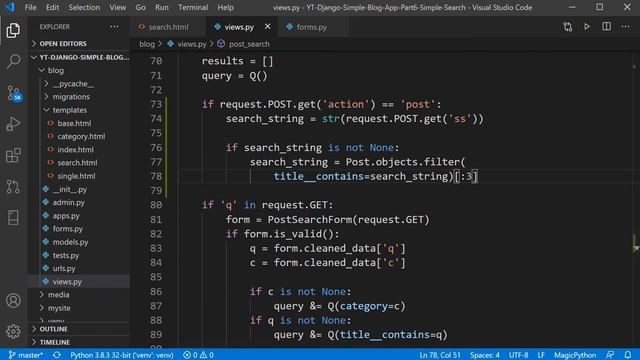Click the open changes compare icon
Image resolution: width=640 pixels, height=360 pixels.
(x=567, y=27)
